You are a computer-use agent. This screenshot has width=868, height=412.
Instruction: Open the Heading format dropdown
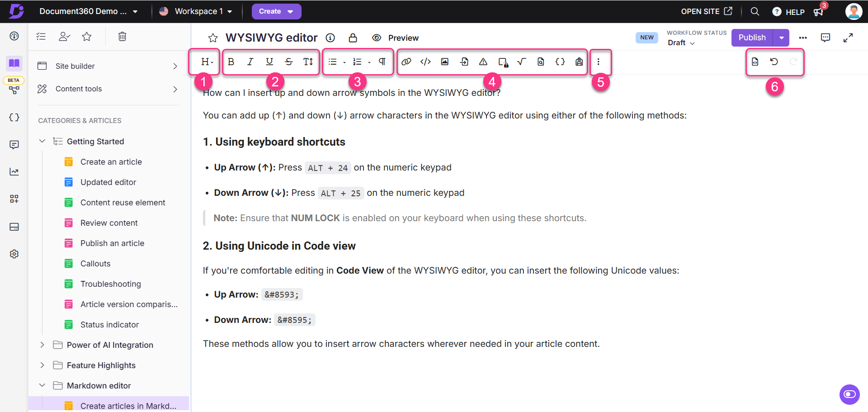207,62
